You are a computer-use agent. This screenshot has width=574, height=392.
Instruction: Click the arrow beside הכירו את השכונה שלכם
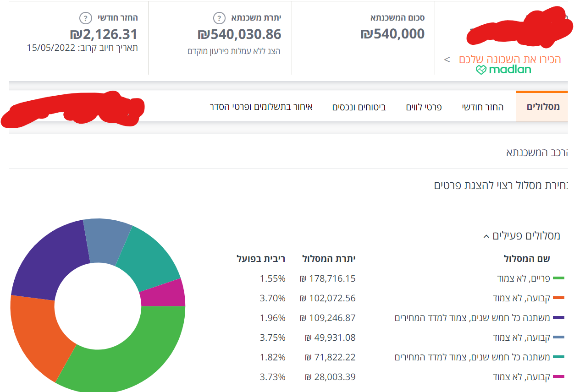[x=447, y=60]
